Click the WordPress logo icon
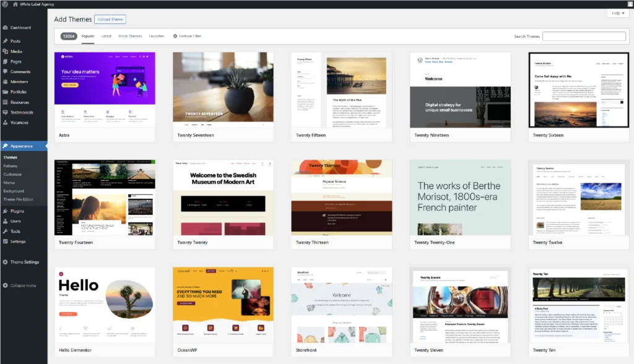Image resolution: width=634 pixels, height=364 pixels. point(5,4)
